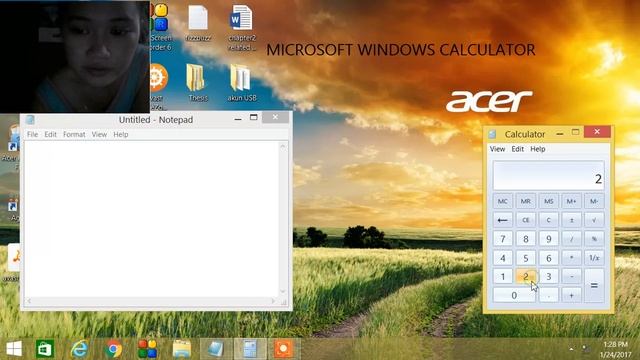Open Notepad View menu

[99, 134]
